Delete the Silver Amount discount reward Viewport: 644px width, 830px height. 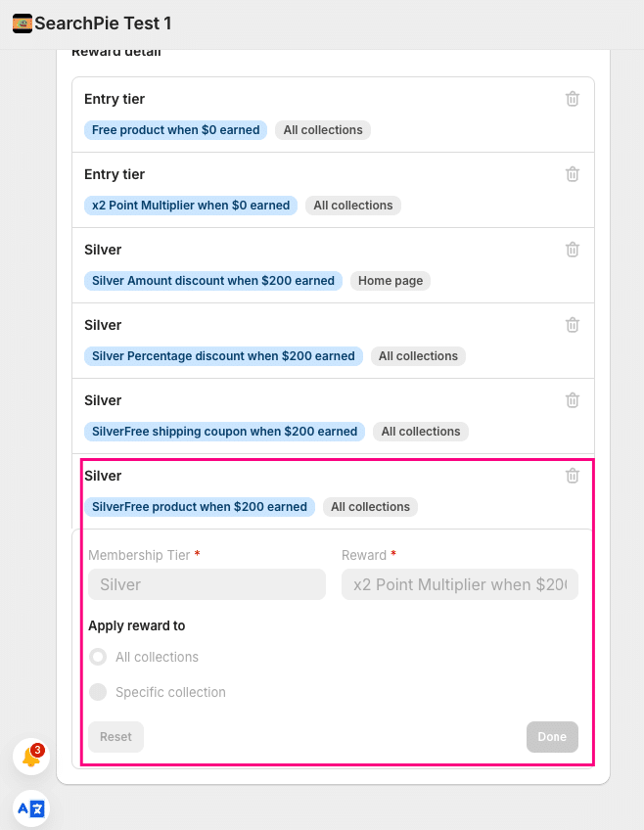[x=573, y=250]
